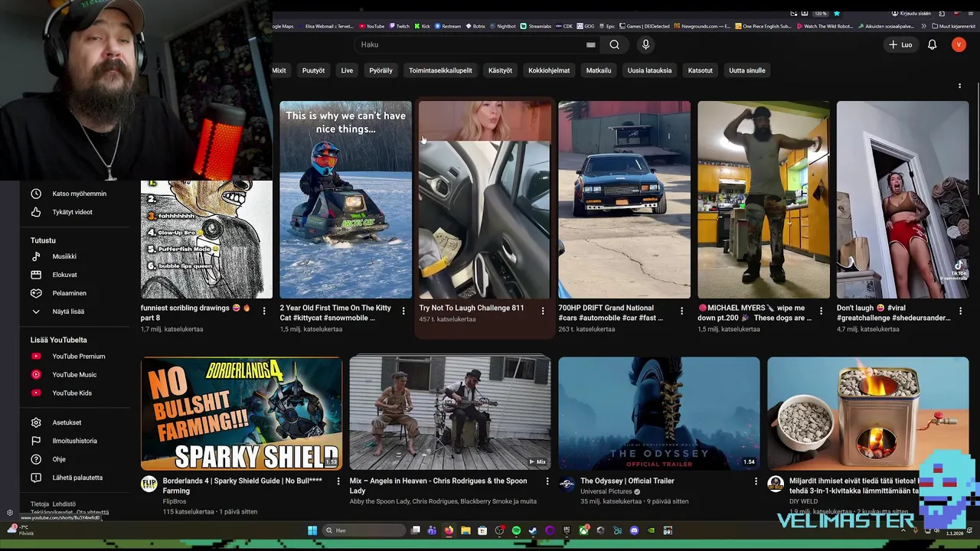The image size is (980, 551).
Task: Select the Katsotut filter chip
Action: 700,70
